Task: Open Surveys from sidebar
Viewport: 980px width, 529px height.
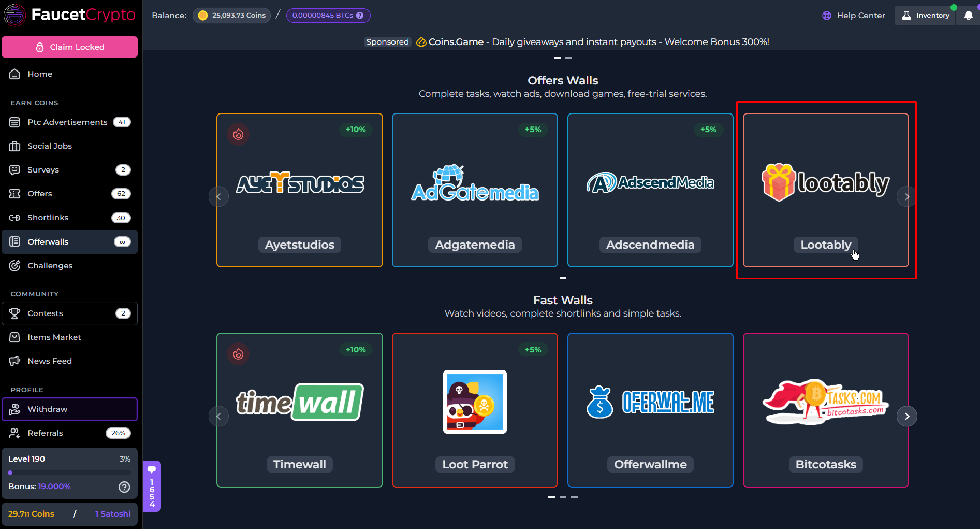Action: tap(70, 170)
